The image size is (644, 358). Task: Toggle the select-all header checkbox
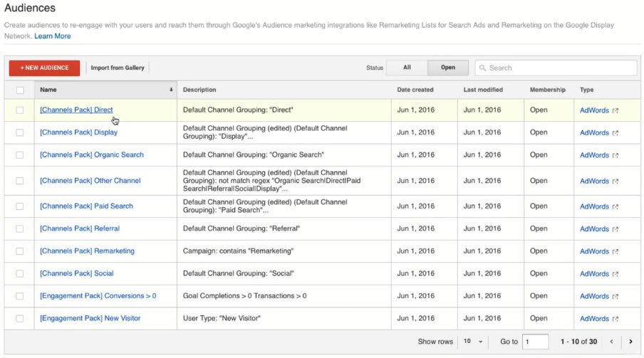coord(20,90)
